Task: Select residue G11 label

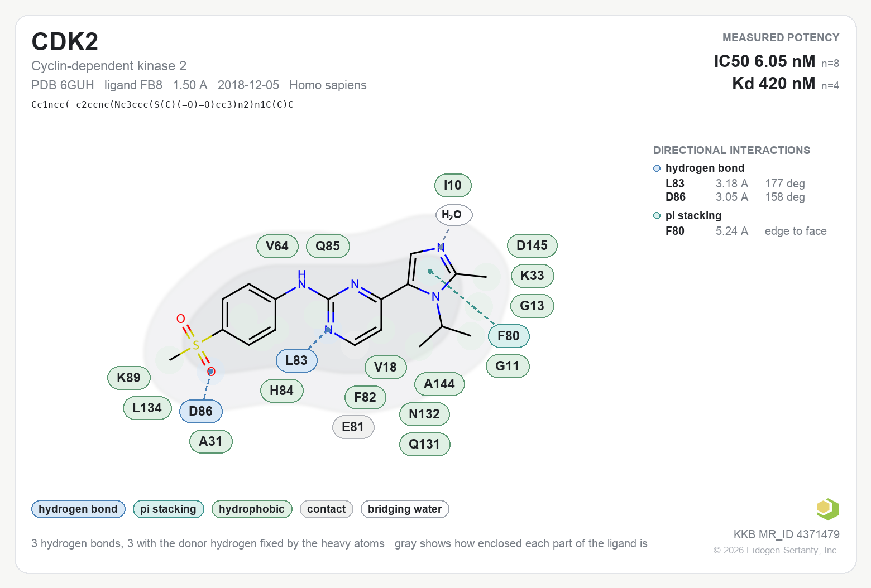Action: click(x=508, y=366)
